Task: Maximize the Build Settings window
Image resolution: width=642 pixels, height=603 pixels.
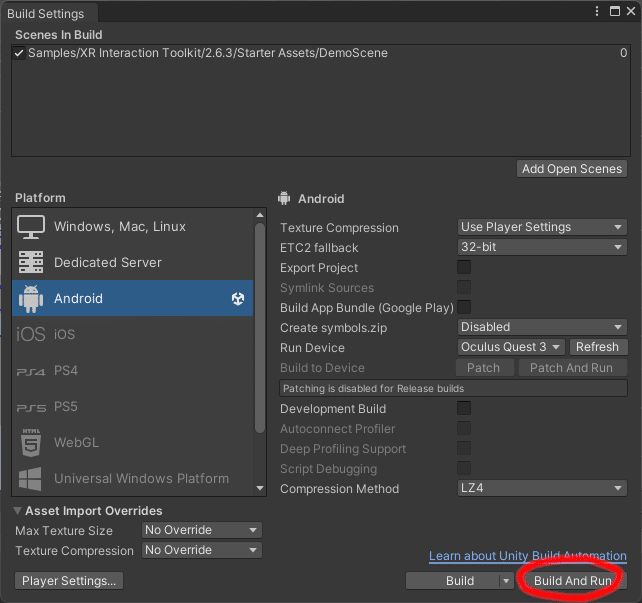Action: (615, 11)
